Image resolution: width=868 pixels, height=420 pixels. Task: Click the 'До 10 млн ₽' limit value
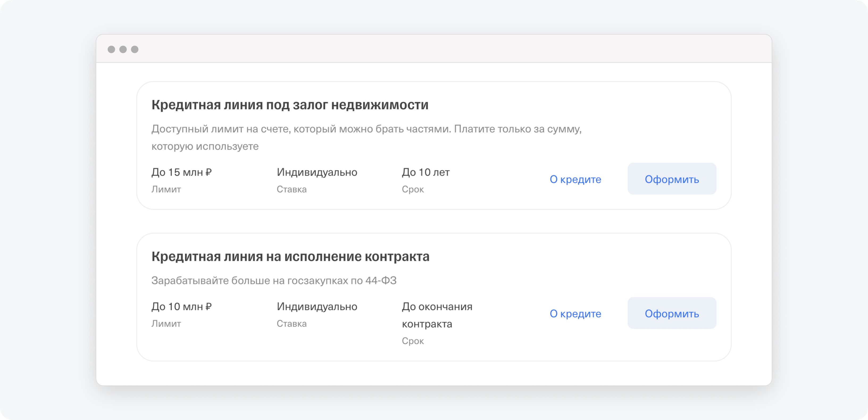pyautogui.click(x=181, y=306)
